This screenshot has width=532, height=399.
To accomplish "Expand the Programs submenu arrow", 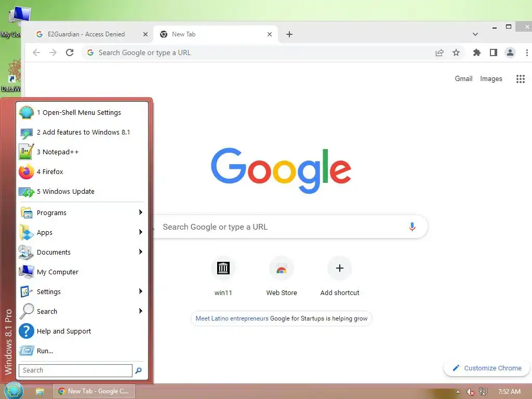I will click(x=140, y=212).
